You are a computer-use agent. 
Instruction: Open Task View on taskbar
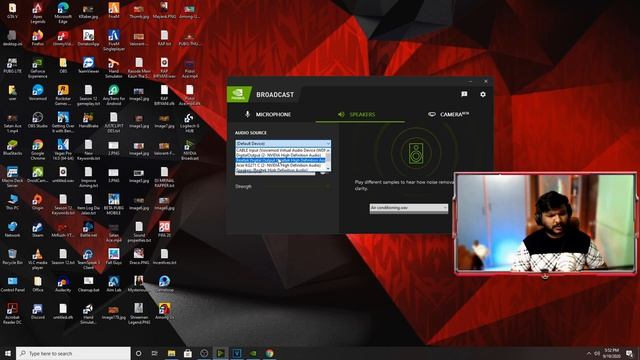(155, 353)
